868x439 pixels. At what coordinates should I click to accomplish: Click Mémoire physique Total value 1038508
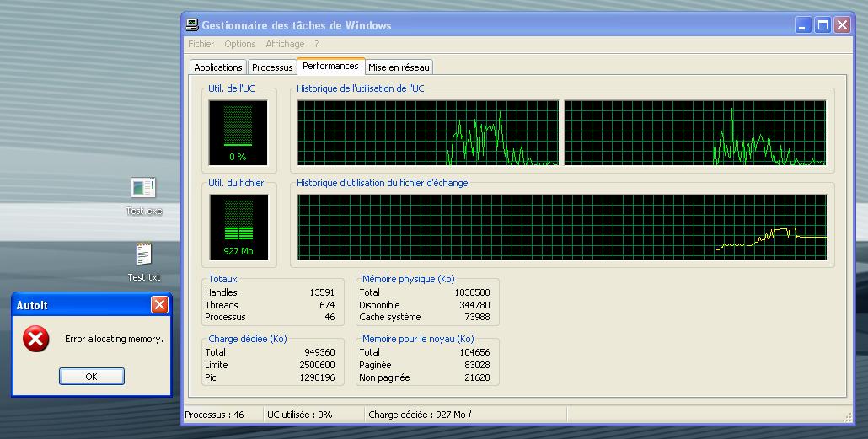472,292
